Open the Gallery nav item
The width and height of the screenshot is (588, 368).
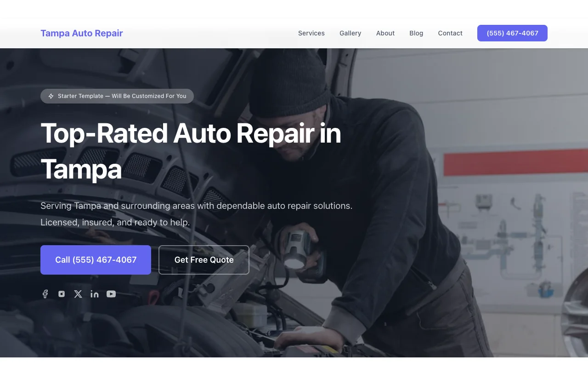click(x=351, y=33)
